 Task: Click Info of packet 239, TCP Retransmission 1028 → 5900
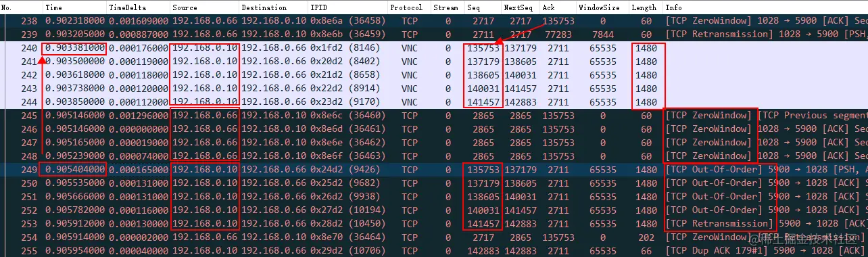pyautogui.click(x=767, y=34)
